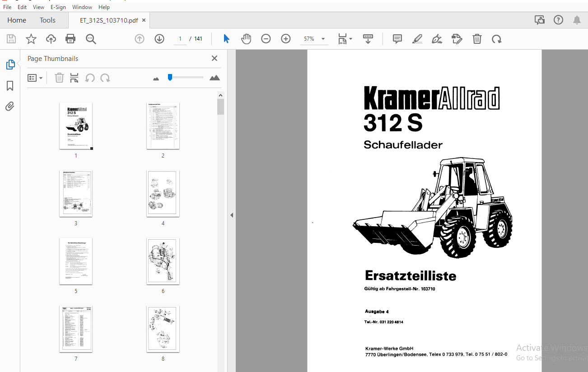Image resolution: width=588 pixels, height=372 pixels.
Task: Rotate clockwise in thumbnails panel
Action: (x=105, y=78)
